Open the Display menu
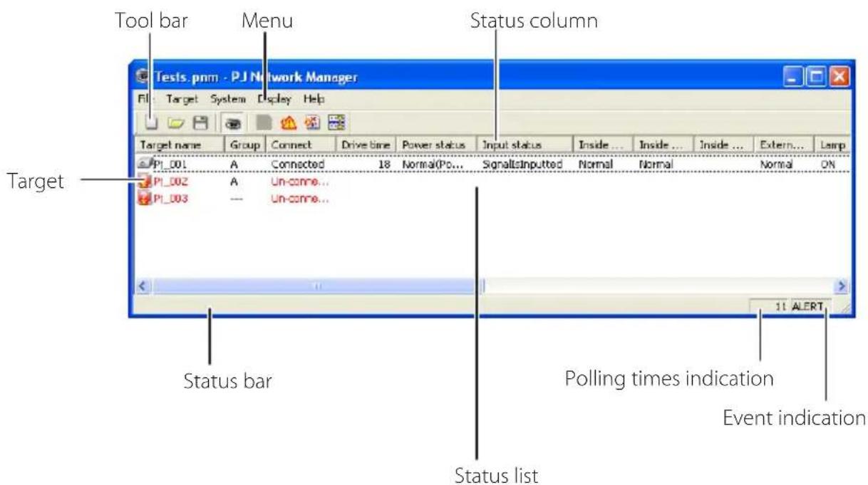868x485 pixels. click(275, 99)
